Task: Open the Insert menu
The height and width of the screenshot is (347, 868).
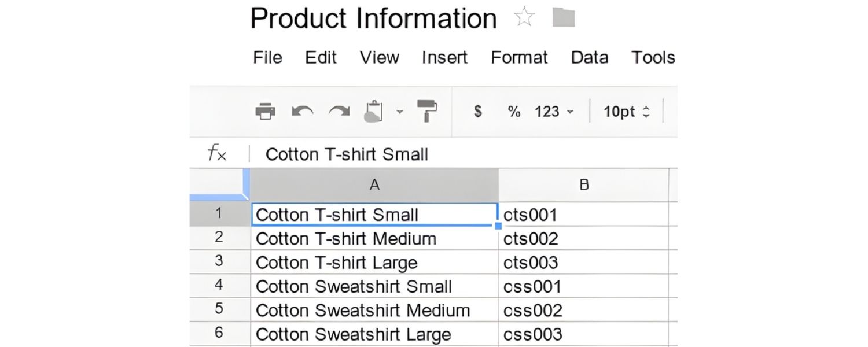Action: pyautogui.click(x=444, y=57)
